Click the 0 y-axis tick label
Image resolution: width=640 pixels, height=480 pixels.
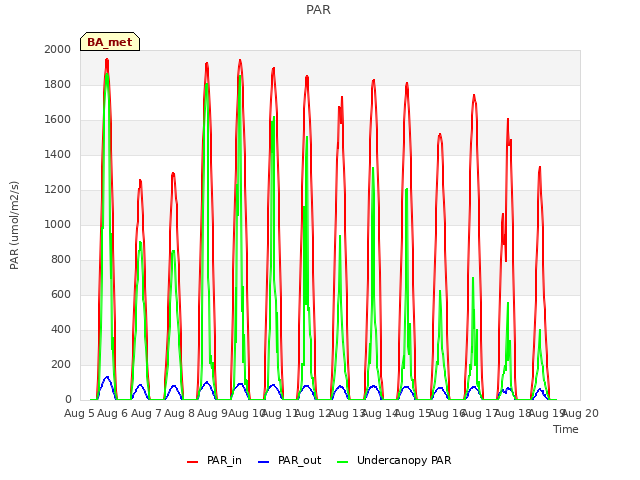click(68, 400)
